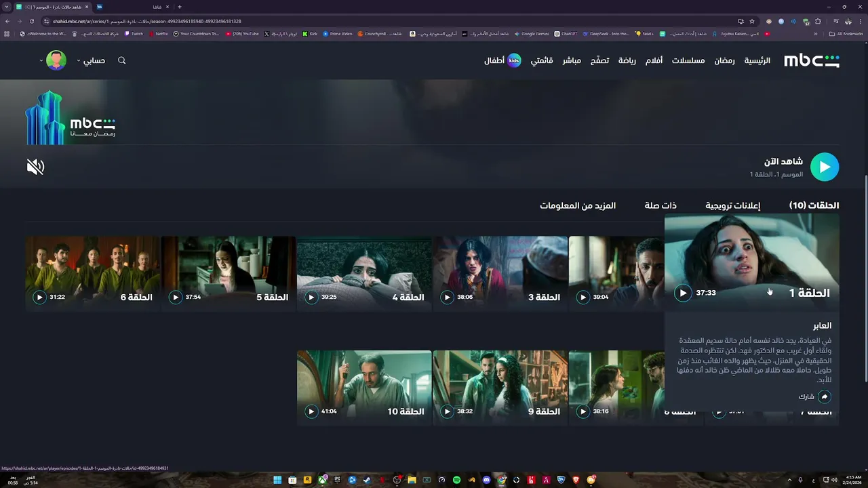Switch to the إعلانات ترويجية trailers tab
The image size is (868, 488).
pyautogui.click(x=732, y=205)
